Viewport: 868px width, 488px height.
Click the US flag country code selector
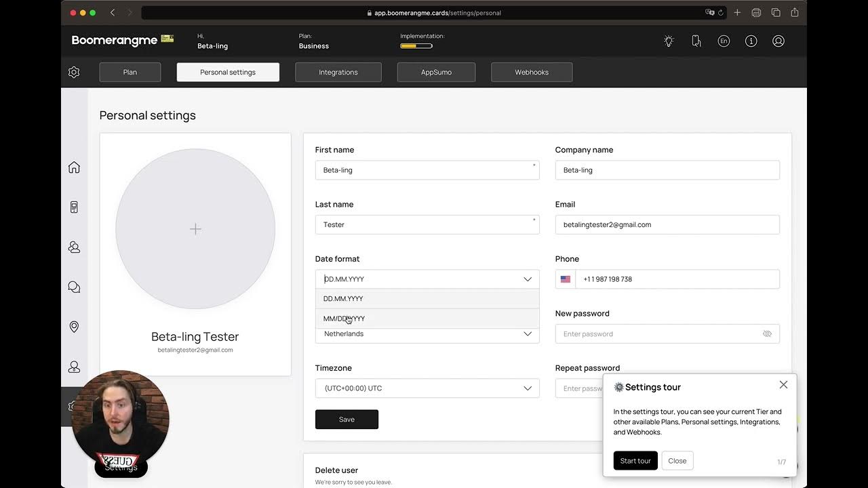566,279
